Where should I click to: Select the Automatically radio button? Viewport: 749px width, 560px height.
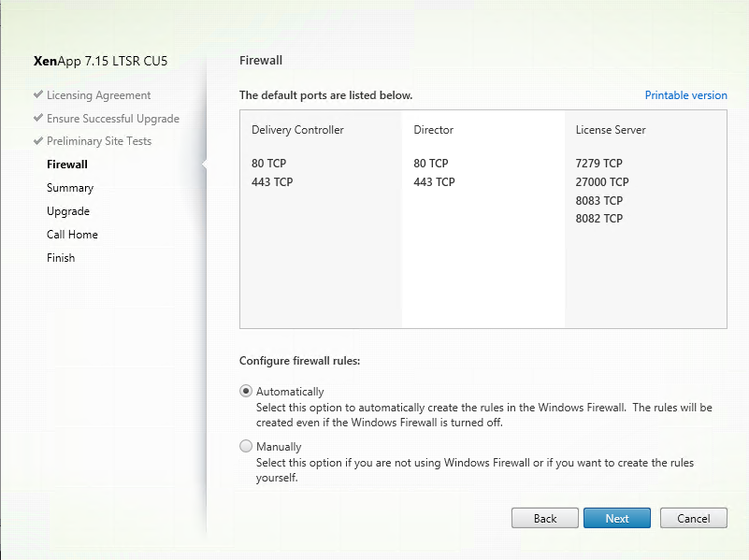coord(246,391)
